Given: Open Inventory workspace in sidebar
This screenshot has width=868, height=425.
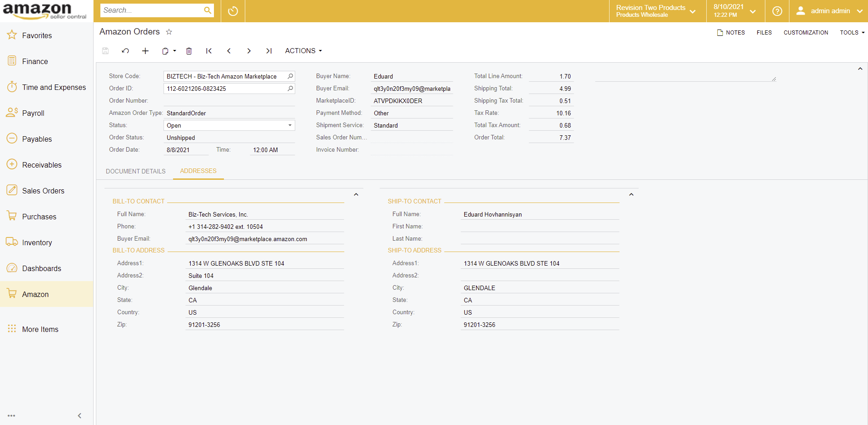Looking at the screenshot, I should (46, 242).
